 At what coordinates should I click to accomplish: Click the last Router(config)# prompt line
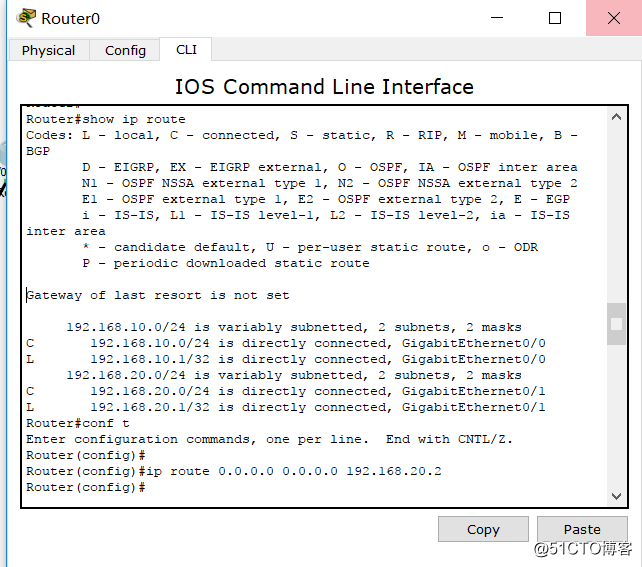click(86, 487)
